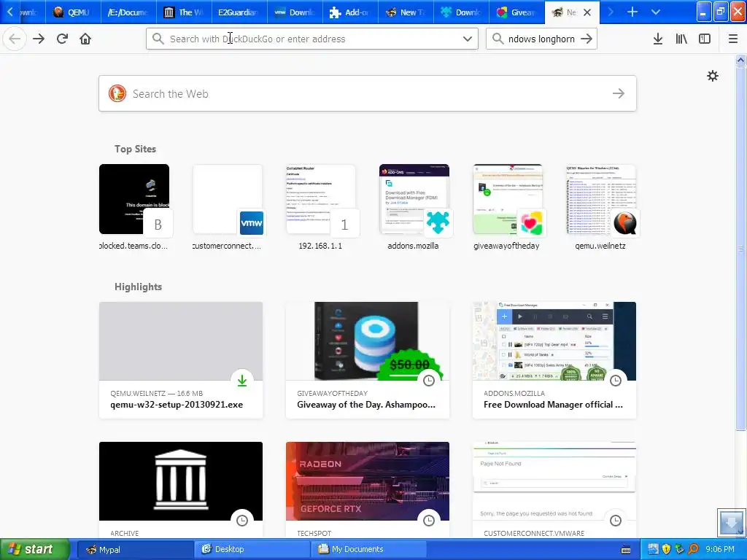Click the magnifier icon in the search box

coord(498,39)
